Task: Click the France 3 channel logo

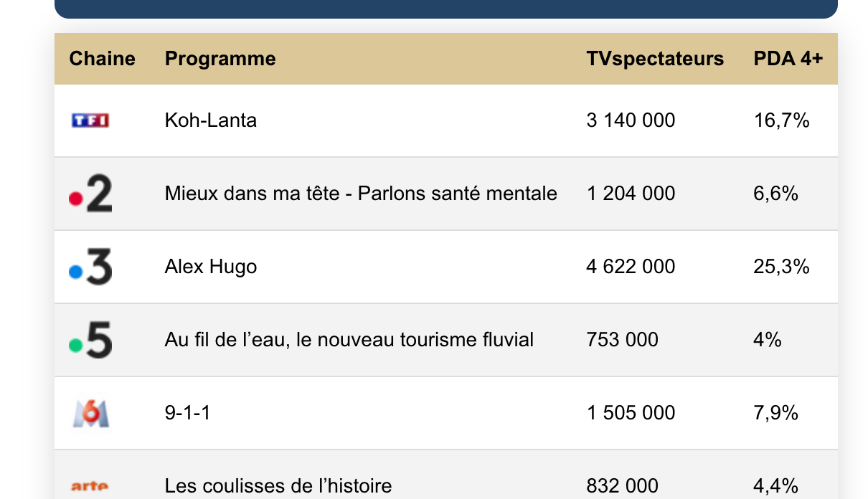Action: point(90,268)
